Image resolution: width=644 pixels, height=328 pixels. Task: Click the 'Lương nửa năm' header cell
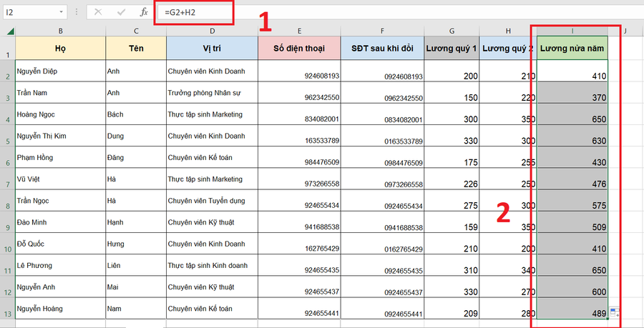[x=572, y=49]
